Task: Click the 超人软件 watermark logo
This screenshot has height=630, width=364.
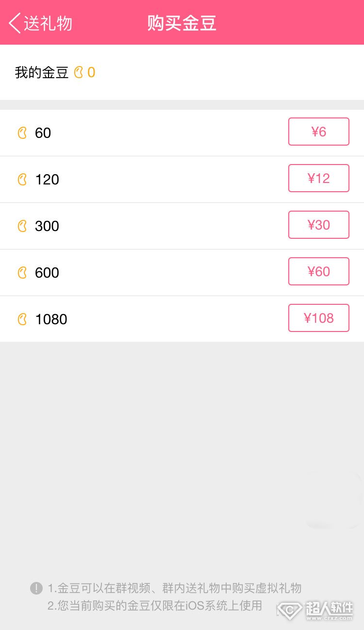Action: pyautogui.click(x=315, y=611)
